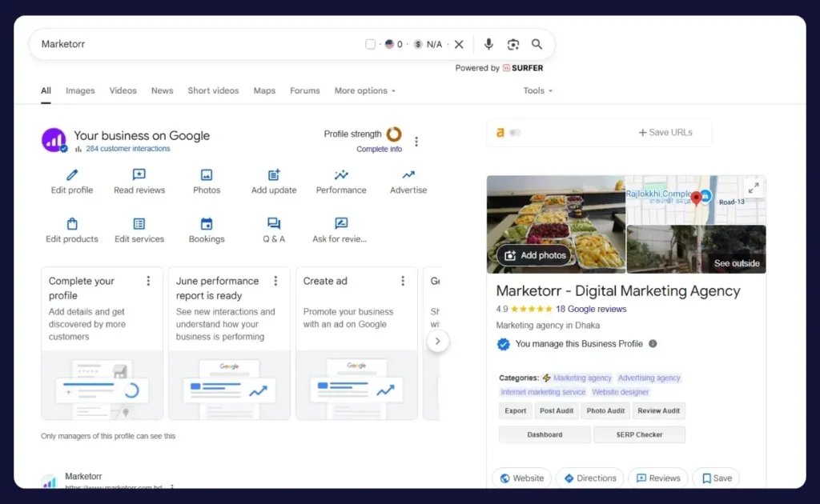This screenshot has height=504, width=820.
Task: Click the Website designer category tag
Action: 621,392
